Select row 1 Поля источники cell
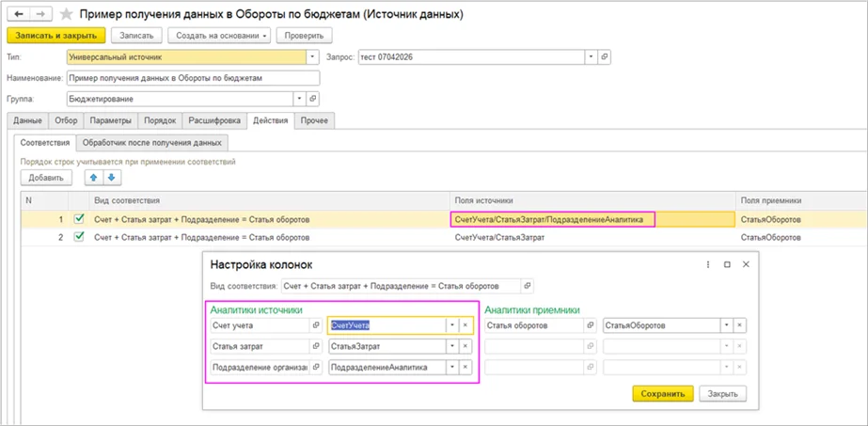 point(592,220)
